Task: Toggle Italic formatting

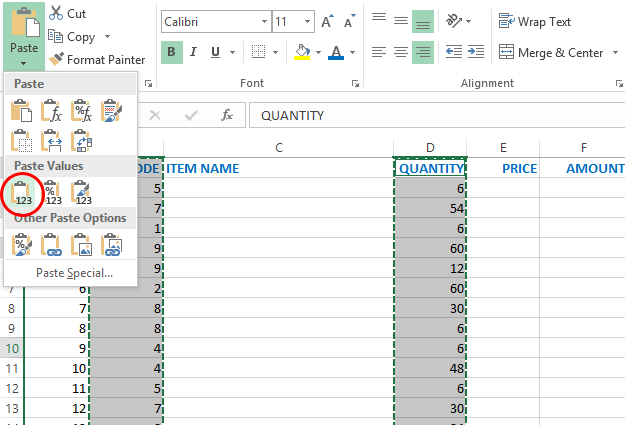Action: click(x=195, y=52)
